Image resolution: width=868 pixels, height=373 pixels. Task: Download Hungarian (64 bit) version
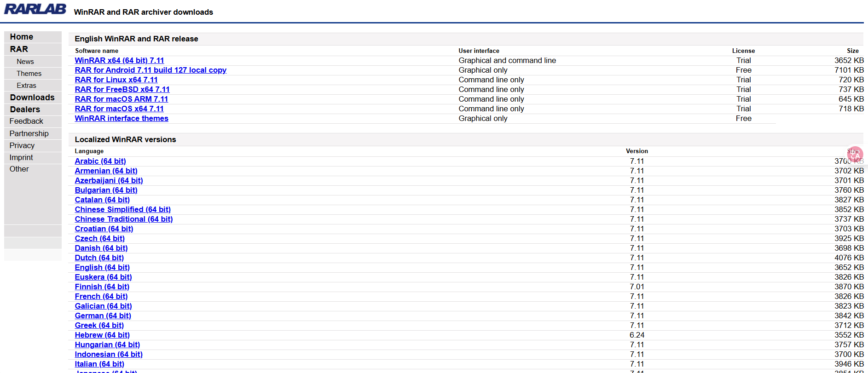[x=107, y=344]
